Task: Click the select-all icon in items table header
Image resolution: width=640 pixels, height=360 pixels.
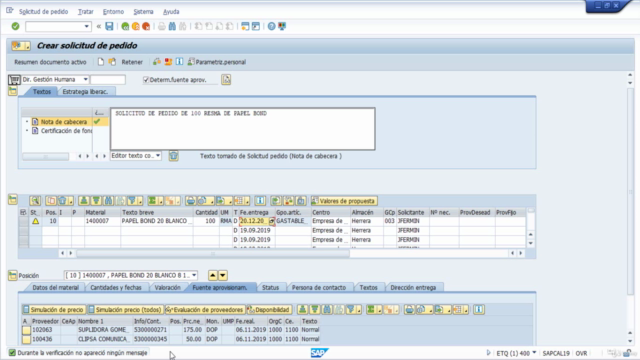Action: click(x=23, y=212)
